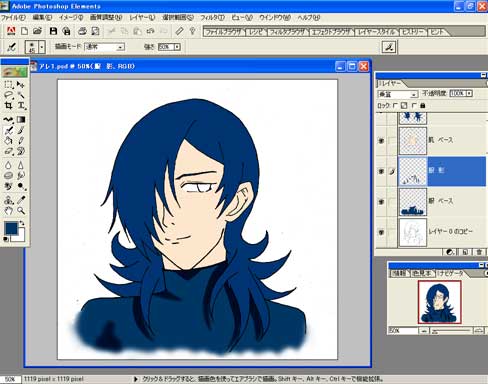This screenshot has width=488, height=385.
Task: Open the 編集 menu
Action: click(42, 17)
